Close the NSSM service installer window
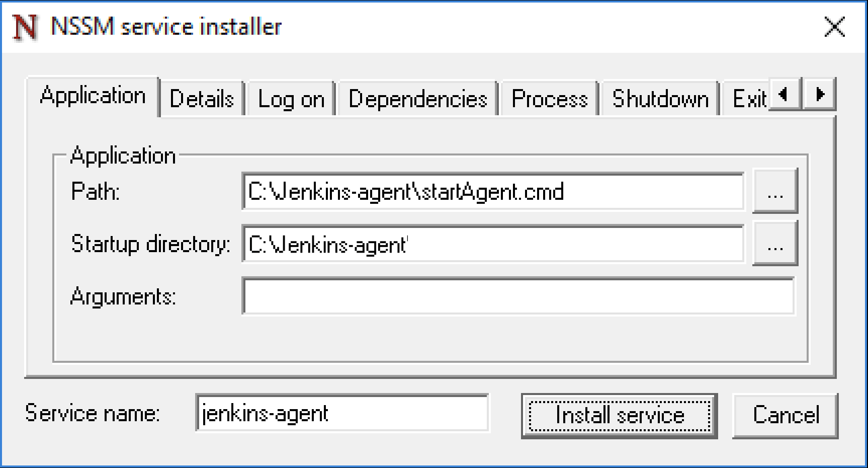868x468 pixels. point(834,27)
